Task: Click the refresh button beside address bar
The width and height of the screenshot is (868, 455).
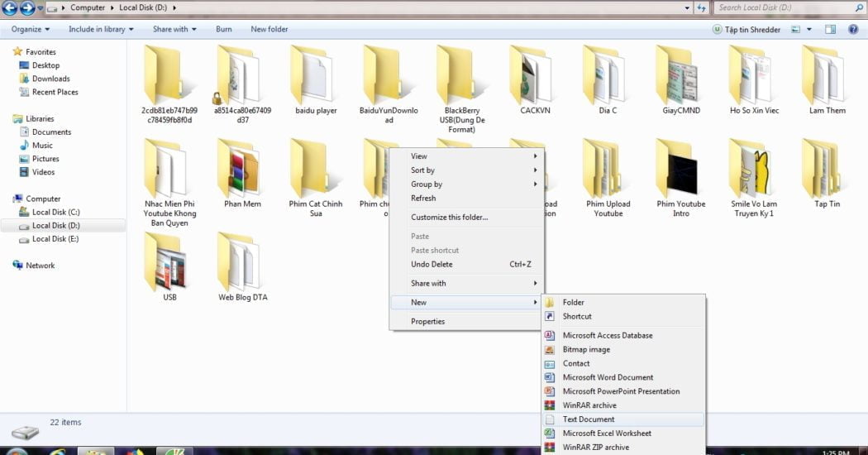Action: [x=701, y=7]
